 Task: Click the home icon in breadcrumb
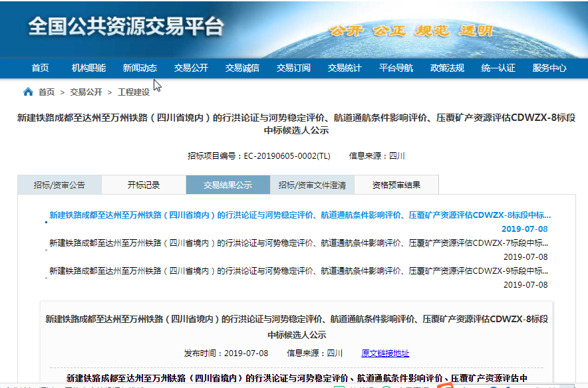[28, 92]
